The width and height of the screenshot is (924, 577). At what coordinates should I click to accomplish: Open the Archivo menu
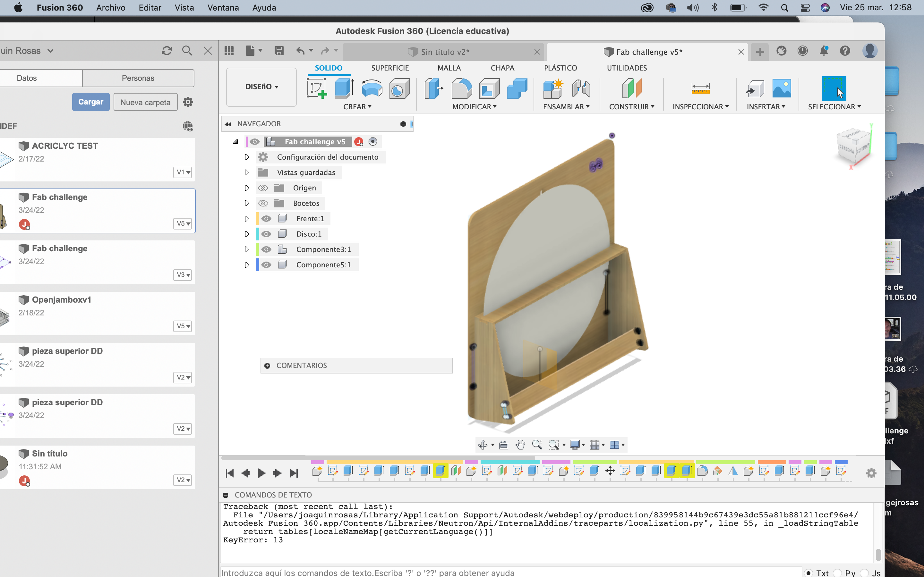point(111,8)
